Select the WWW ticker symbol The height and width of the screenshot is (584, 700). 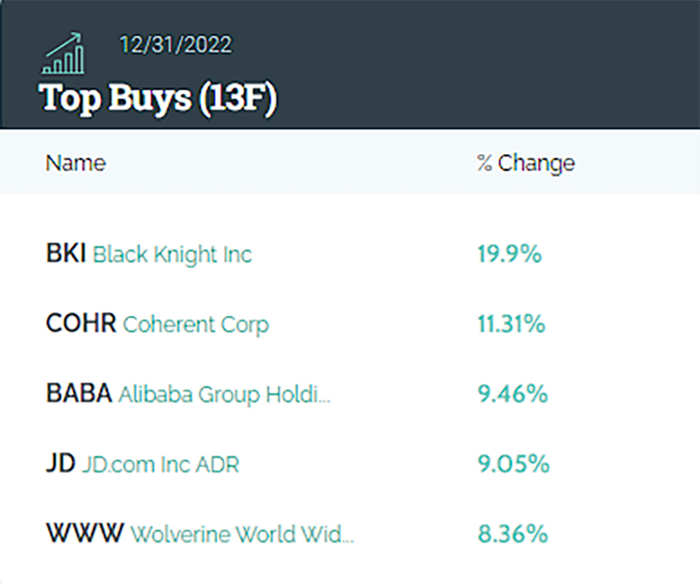(x=85, y=534)
